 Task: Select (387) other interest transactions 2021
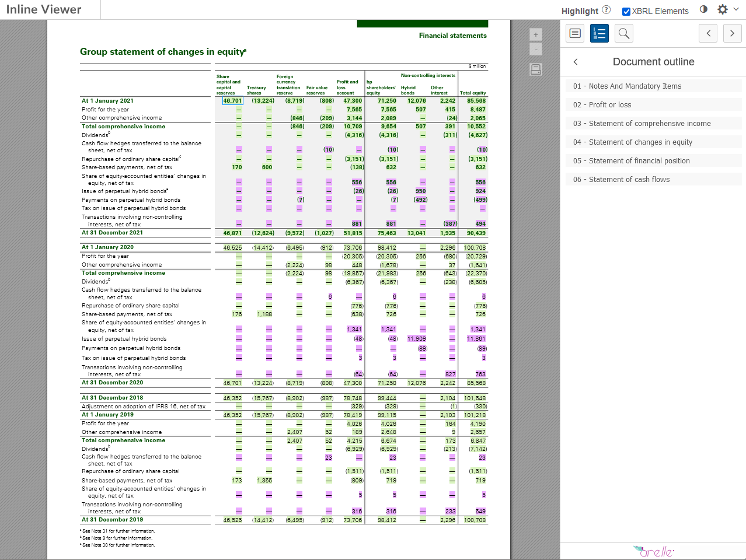pyautogui.click(x=450, y=224)
